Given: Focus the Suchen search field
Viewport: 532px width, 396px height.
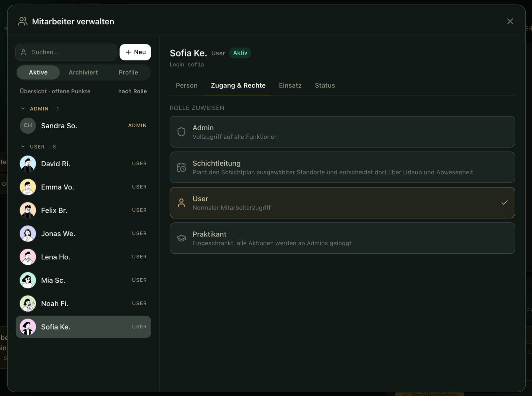Looking at the screenshot, I should [66, 52].
